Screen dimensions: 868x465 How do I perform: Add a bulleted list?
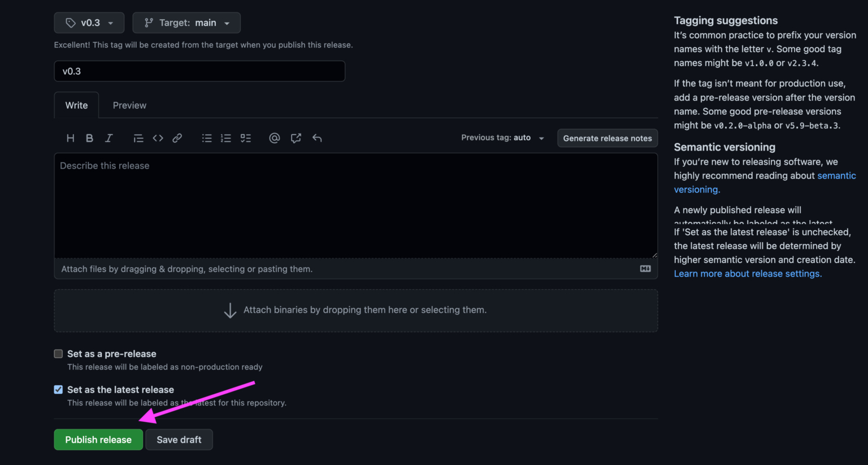coord(207,137)
